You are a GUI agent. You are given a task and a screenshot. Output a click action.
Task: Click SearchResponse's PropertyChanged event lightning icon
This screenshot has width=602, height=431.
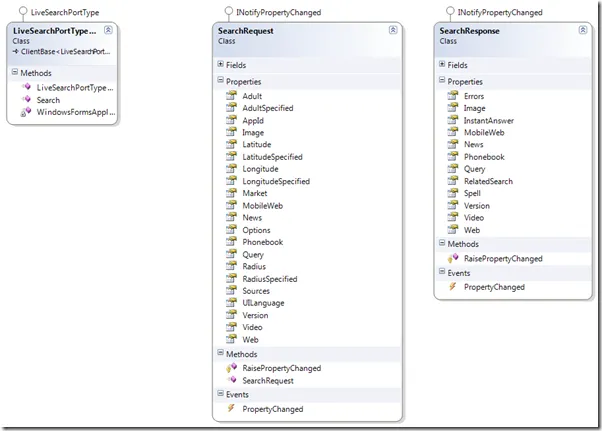pyautogui.click(x=452, y=286)
